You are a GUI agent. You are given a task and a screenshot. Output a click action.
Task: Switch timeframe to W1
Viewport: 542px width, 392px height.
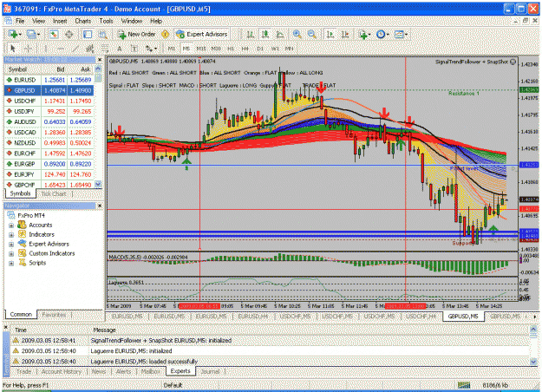[x=275, y=49]
